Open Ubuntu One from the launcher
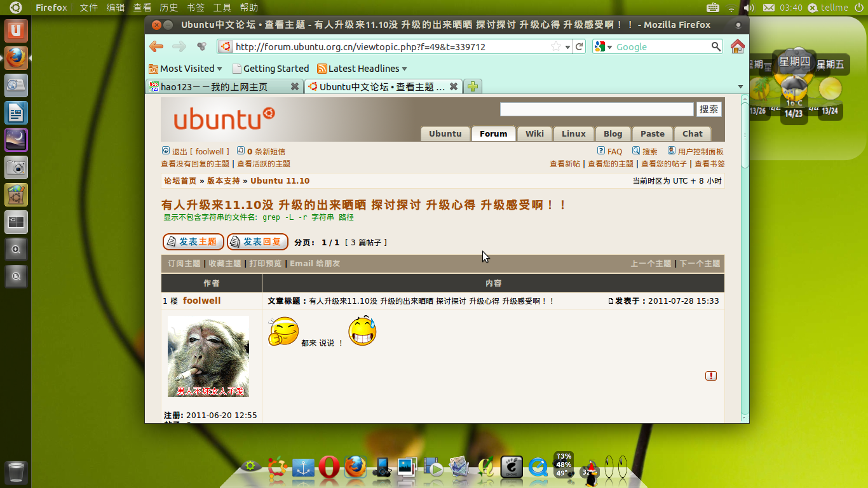The image size is (868, 488). [16, 30]
